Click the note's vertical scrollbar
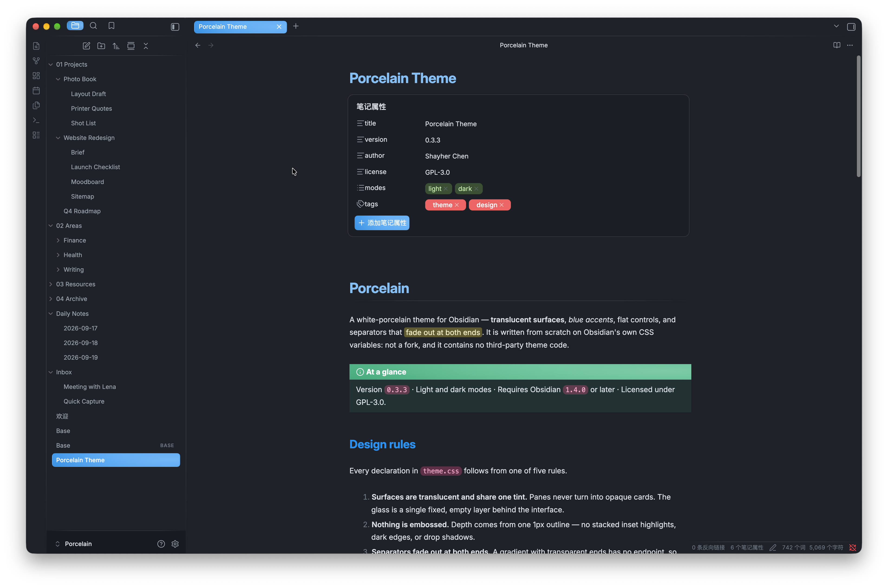Viewport: 888px width, 588px height. pyautogui.click(x=858, y=116)
